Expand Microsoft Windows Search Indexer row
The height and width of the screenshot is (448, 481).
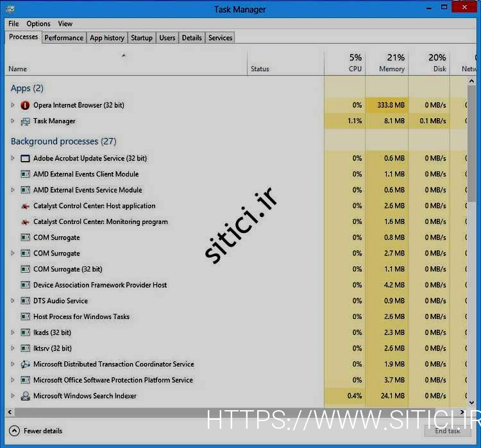click(13, 396)
